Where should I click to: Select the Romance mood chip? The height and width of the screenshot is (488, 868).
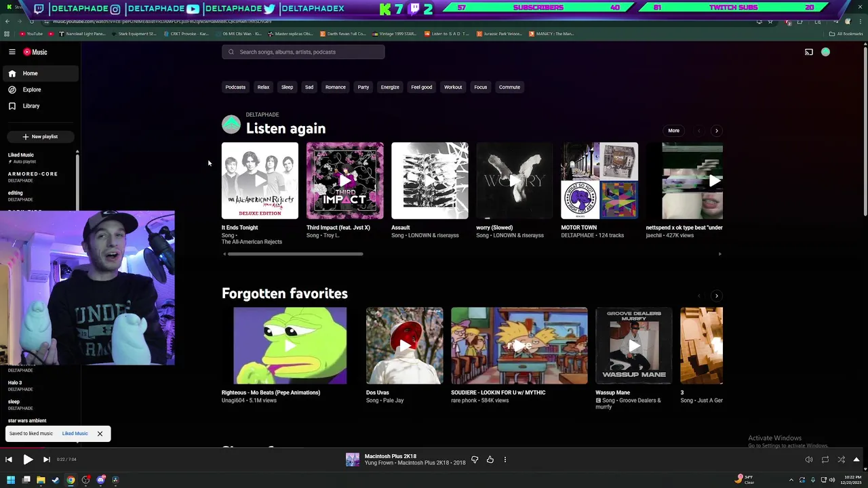coord(335,87)
